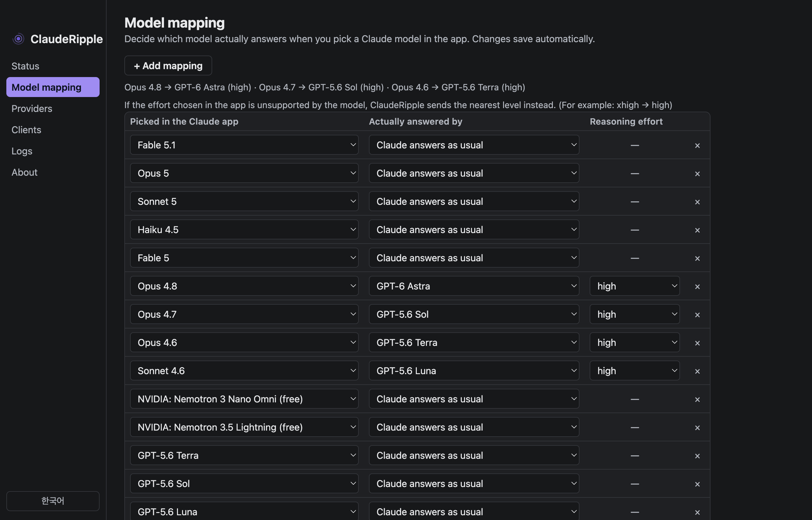Remove the Opus 4.8 mapping row
The height and width of the screenshot is (520, 812).
click(697, 286)
